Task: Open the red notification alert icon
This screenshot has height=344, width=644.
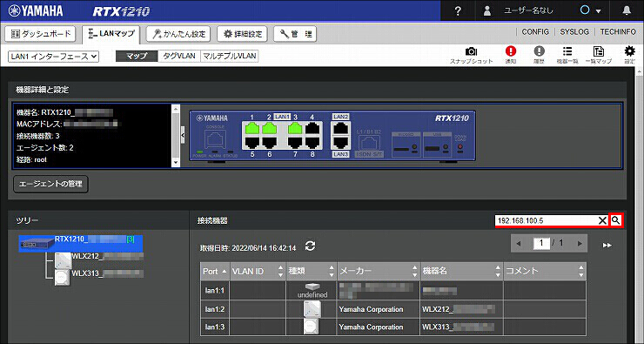Action: click(x=511, y=51)
